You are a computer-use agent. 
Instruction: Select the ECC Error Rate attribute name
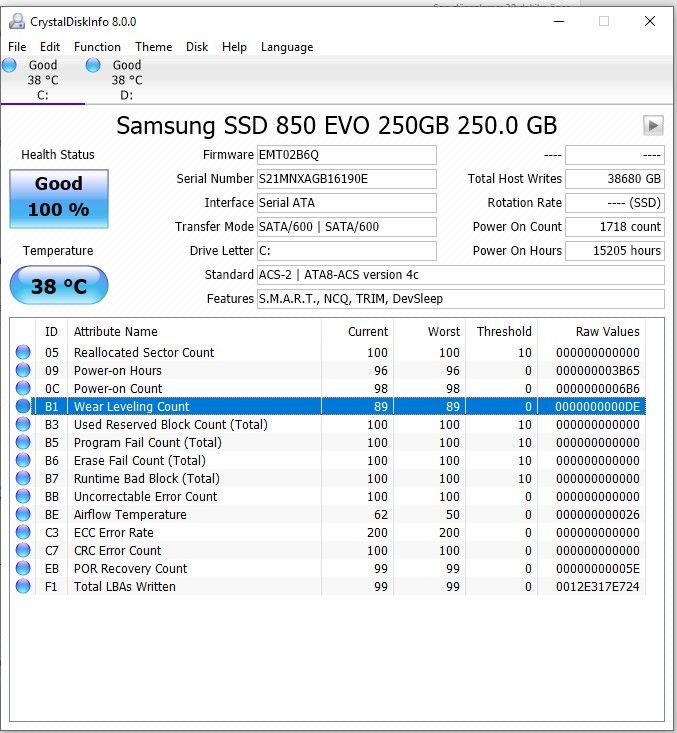pos(114,532)
